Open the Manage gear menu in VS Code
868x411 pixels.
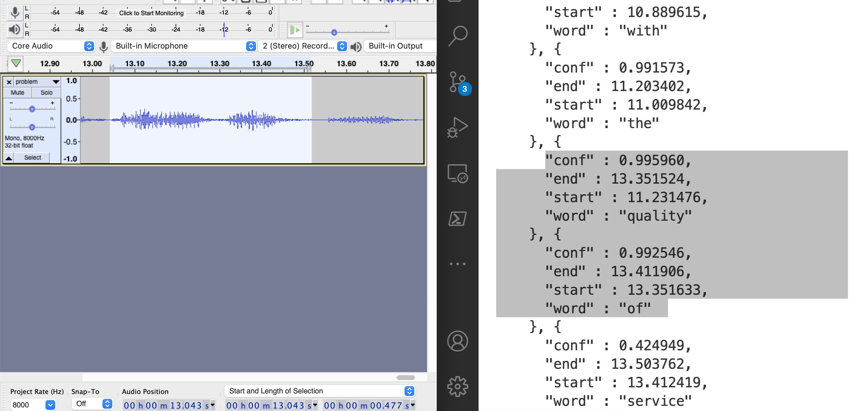(x=458, y=387)
